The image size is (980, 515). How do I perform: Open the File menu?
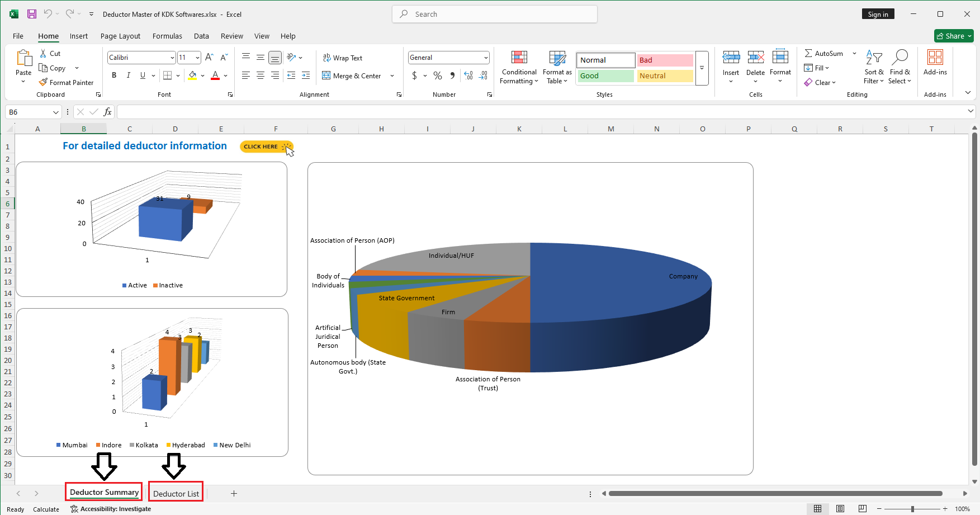(18, 36)
